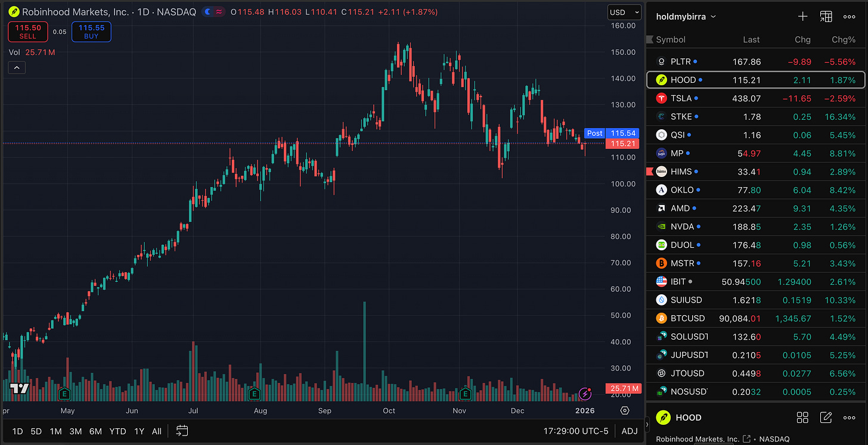Open the 17:29:00 UTC-5 timezone menu
Viewport: 868px width, 445px height.
(576, 431)
